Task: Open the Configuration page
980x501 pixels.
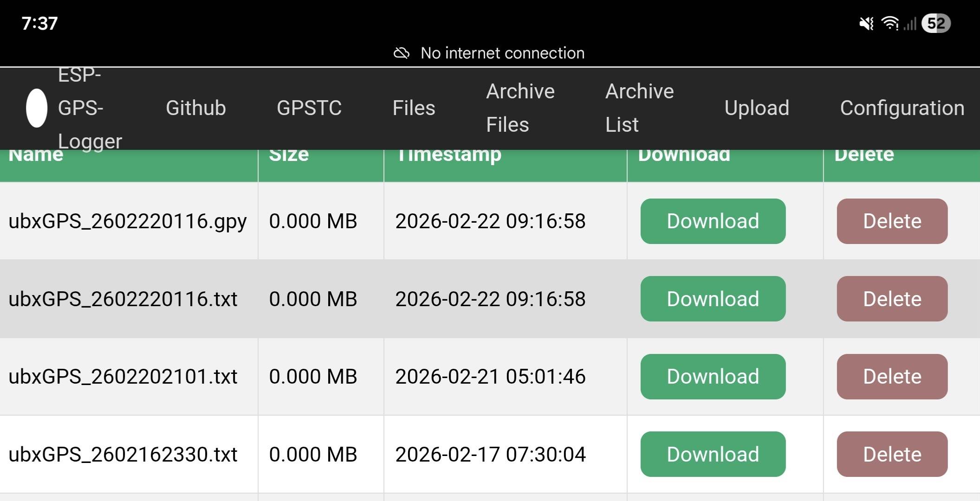Action: point(902,108)
